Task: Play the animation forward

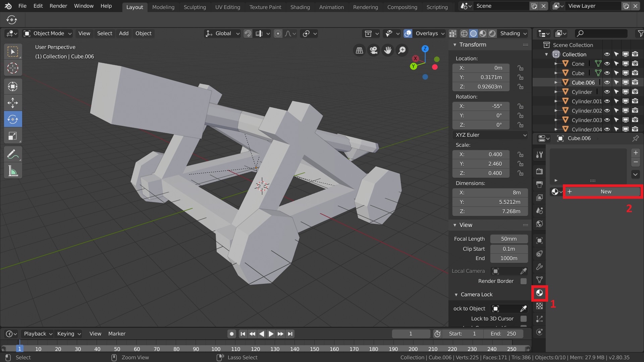Action: 271,334
